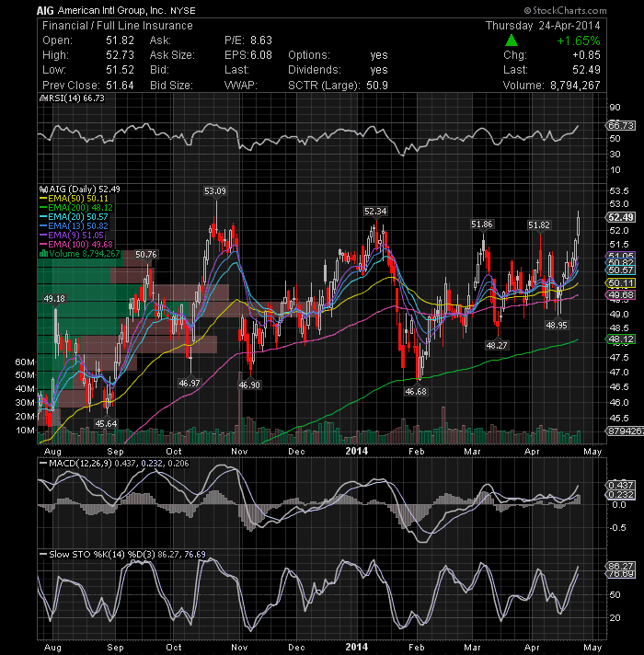Click the boxed 0.437 MACD axis marker
This screenshot has width=644, height=655.
click(x=621, y=485)
